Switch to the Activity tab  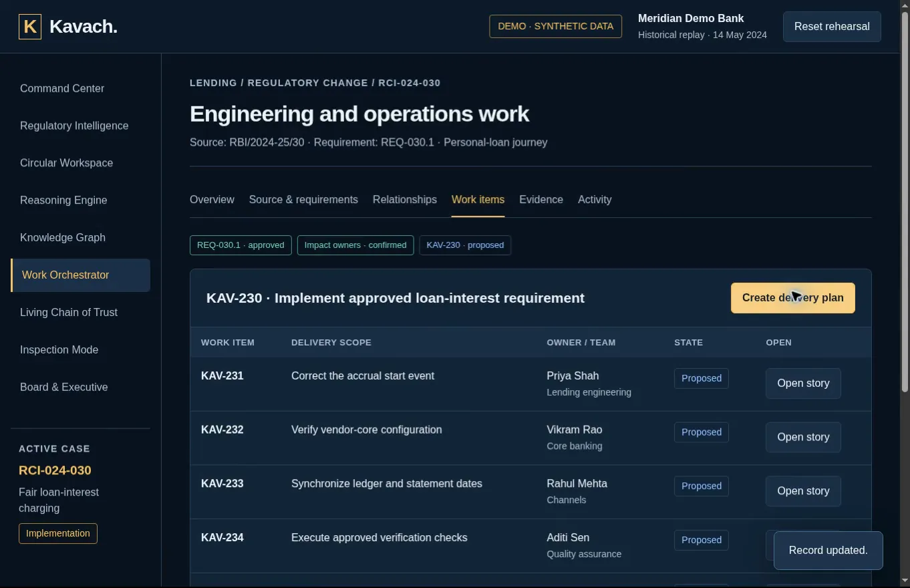pos(595,200)
